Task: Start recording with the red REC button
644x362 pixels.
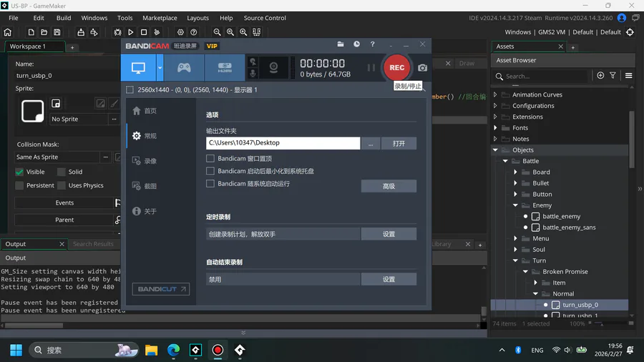Action: point(396,67)
